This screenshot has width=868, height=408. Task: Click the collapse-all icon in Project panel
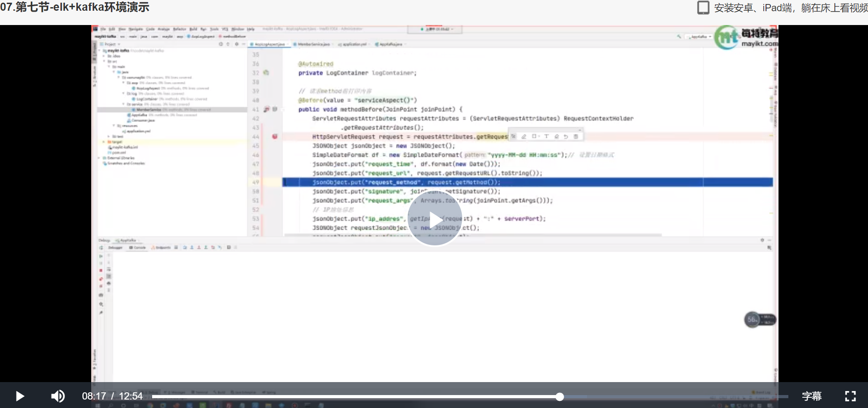point(228,44)
